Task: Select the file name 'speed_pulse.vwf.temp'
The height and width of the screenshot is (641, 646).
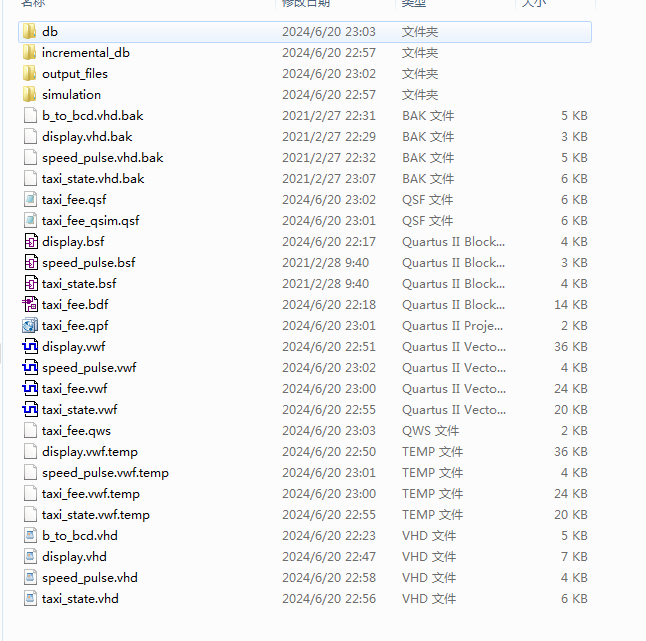Action: pos(105,473)
